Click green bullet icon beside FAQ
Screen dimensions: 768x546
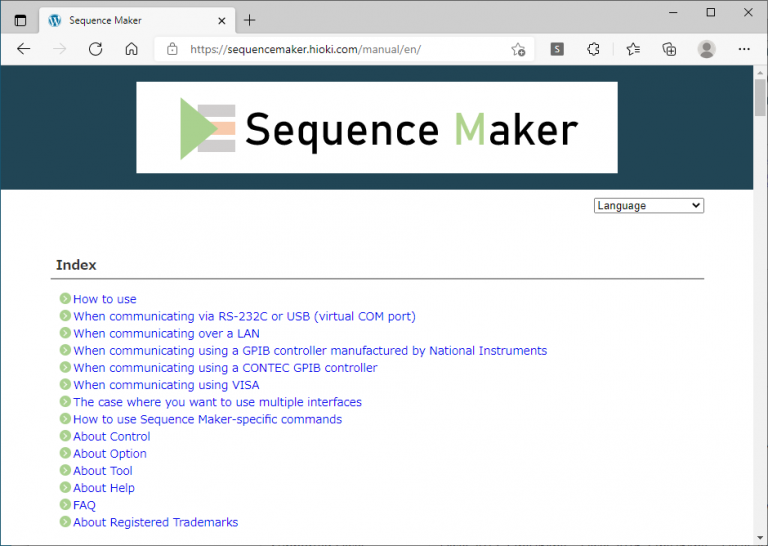click(65, 504)
